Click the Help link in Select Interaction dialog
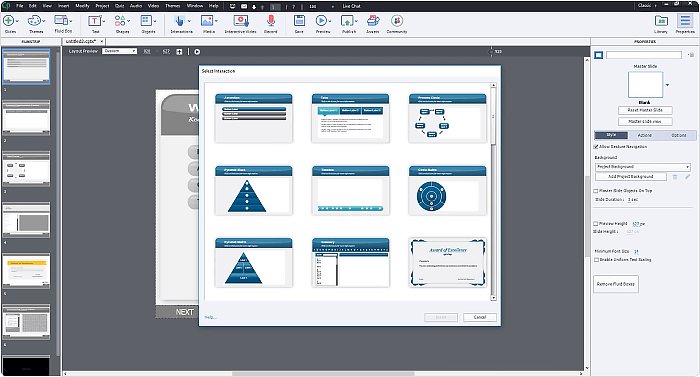The height and width of the screenshot is (377, 700). tap(210, 317)
